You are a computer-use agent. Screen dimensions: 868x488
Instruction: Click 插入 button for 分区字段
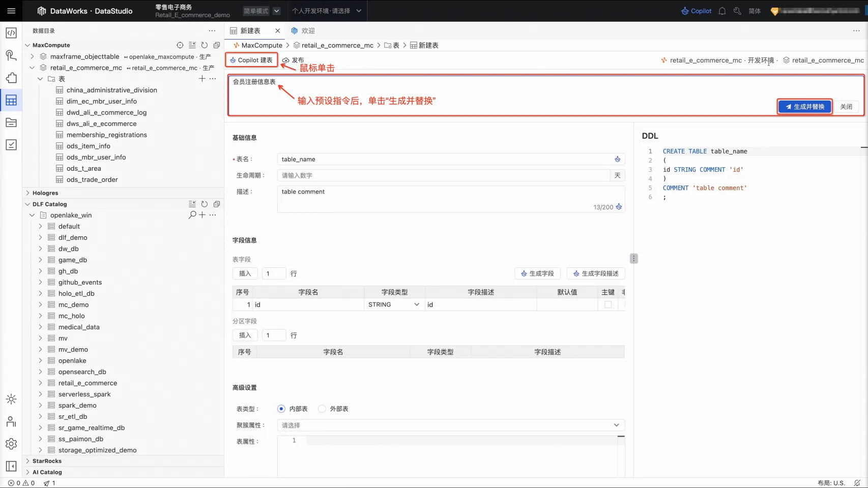click(x=245, y=335)
